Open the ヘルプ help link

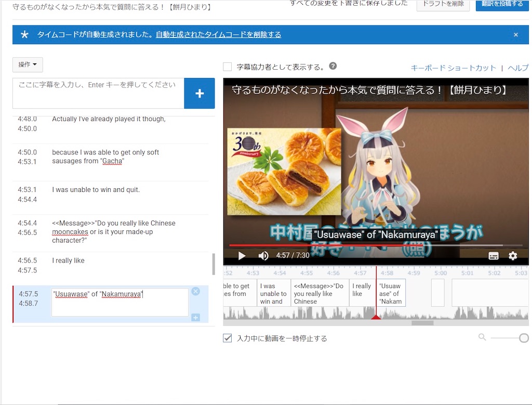pyautogui.click(x=518, y=68)
